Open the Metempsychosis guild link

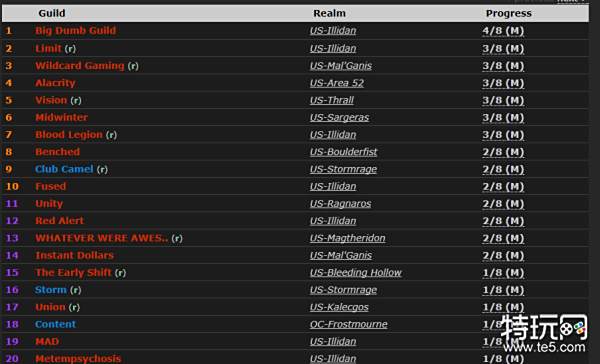tap(78, 358)
